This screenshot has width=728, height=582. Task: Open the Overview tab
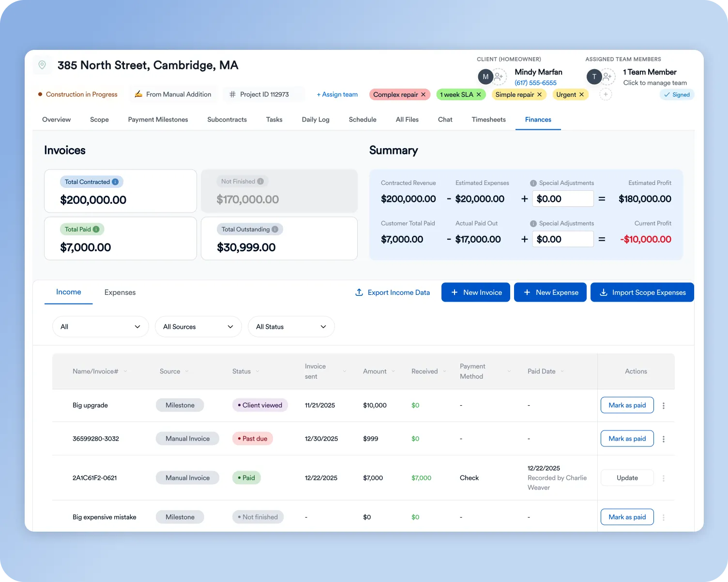(x=56, y=120)
